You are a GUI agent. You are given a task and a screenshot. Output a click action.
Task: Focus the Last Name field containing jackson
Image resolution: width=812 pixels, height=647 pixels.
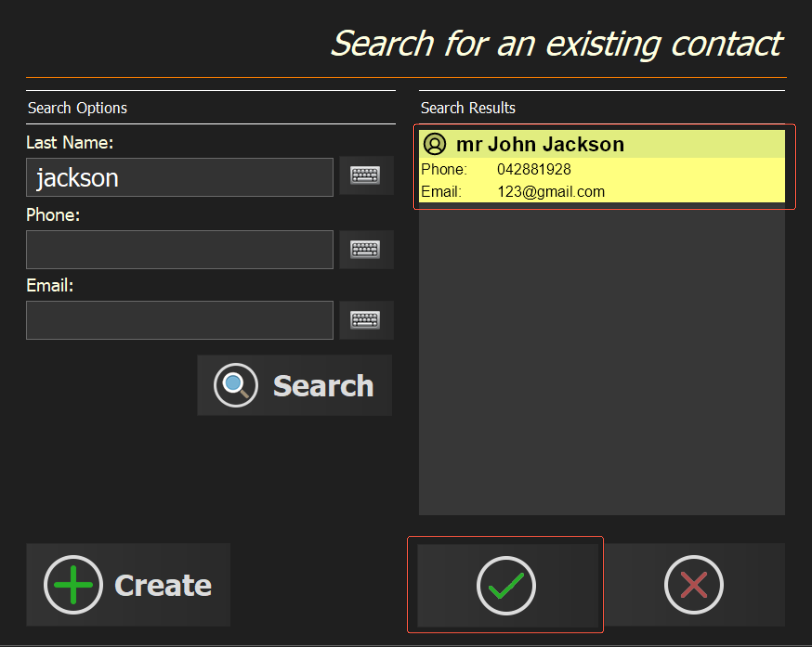[x=180, y=178]
